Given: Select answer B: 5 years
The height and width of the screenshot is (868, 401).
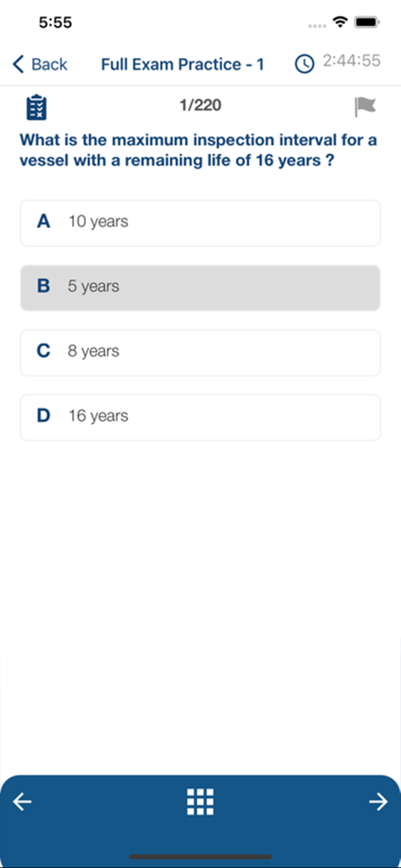Looking at the screenshot, I should tap(200, 288).
